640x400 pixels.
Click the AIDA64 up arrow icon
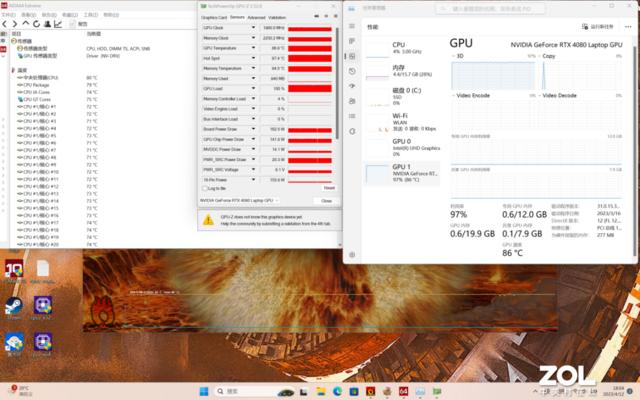click(x=26, y=24)
